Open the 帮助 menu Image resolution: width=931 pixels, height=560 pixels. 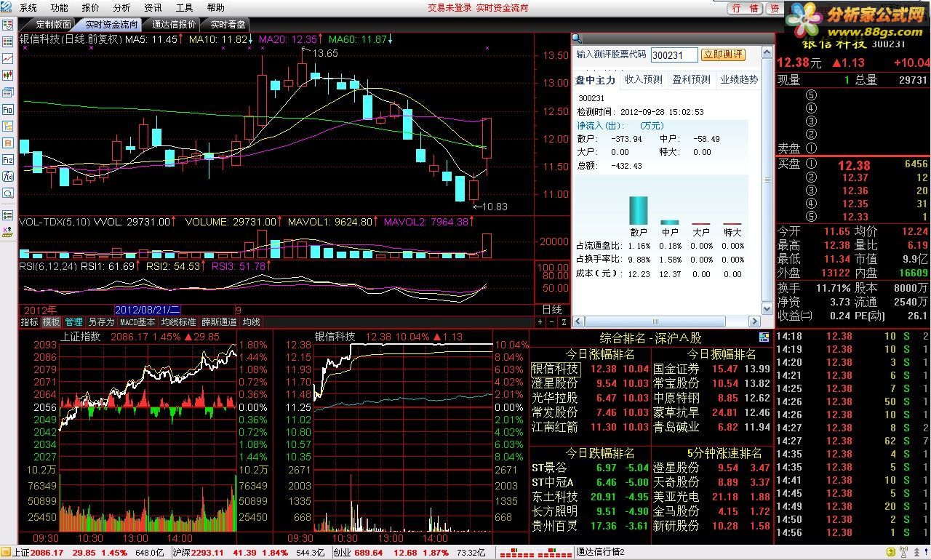point(216,8)
